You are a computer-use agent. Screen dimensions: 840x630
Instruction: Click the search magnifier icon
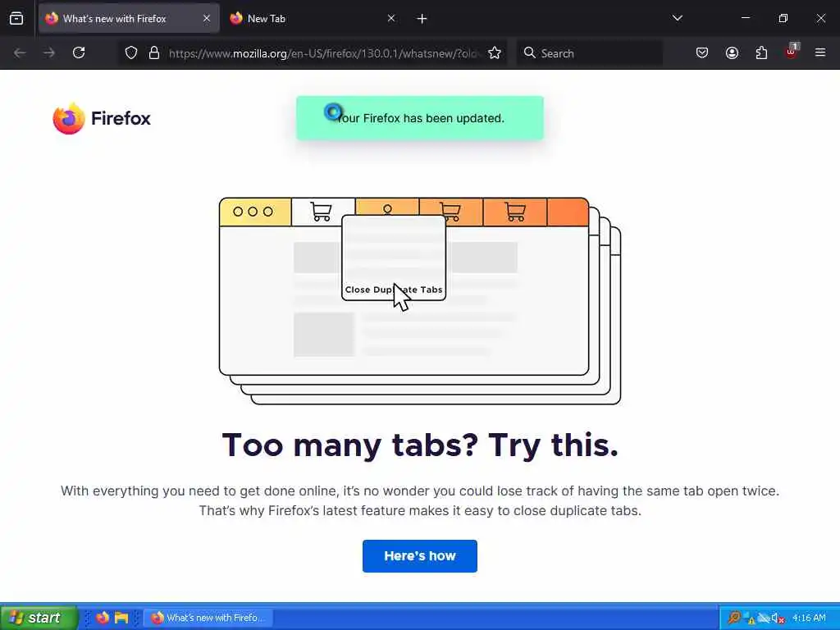529,52
